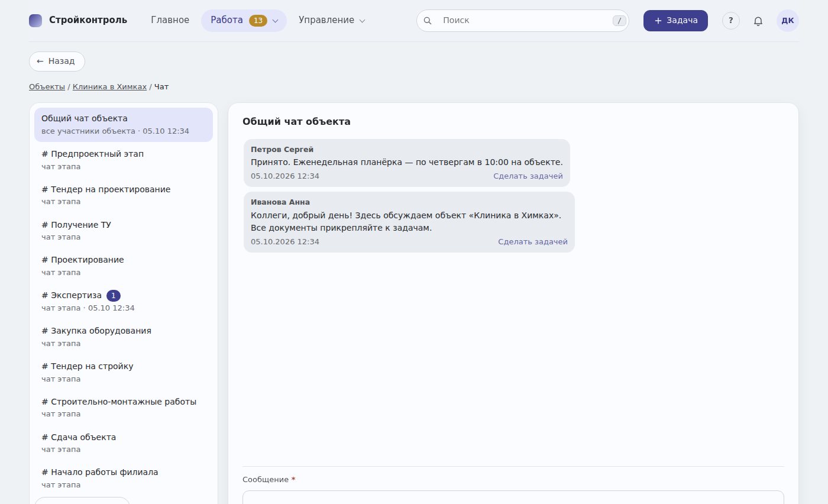Go to the Главное section
Image resolution: width=828 pixels, height=504 pixels.
tap(170, 20)
